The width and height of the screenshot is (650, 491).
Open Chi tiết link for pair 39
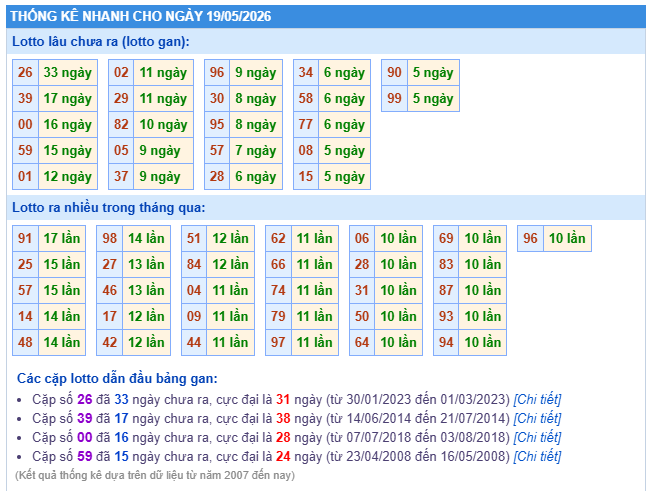pyautogui.click(x=537, y=418)
